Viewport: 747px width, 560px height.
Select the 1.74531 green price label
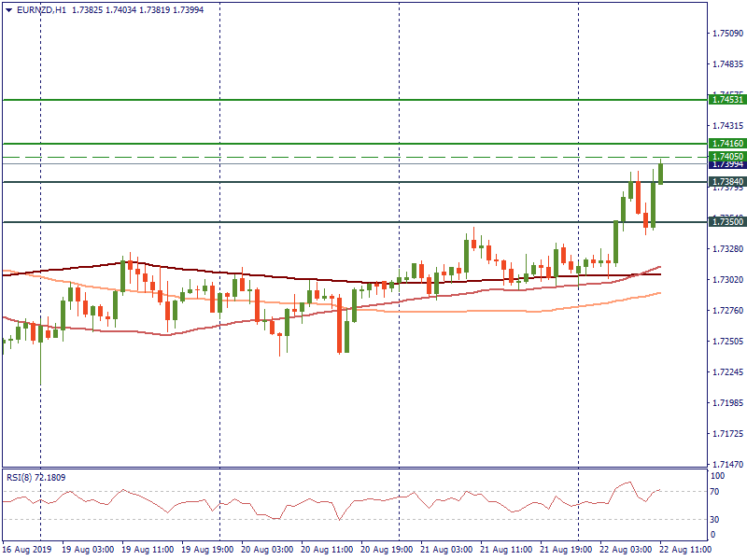click(x=726, y=99)
